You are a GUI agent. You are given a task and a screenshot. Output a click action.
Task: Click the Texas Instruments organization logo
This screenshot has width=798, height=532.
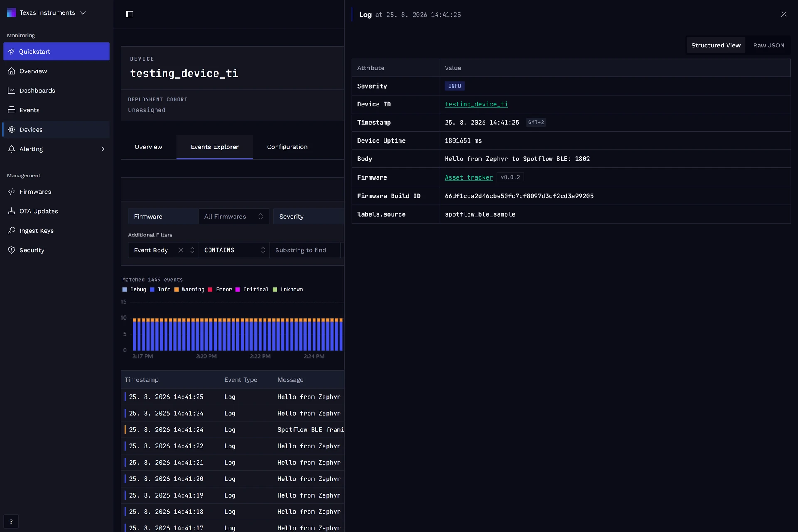[x=11, y=13]
